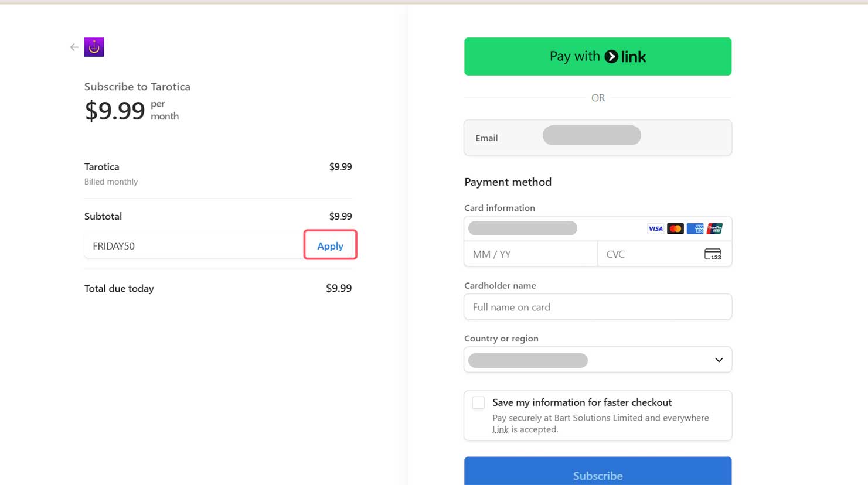Click the Visa card icon

click(x=655, y=228)
